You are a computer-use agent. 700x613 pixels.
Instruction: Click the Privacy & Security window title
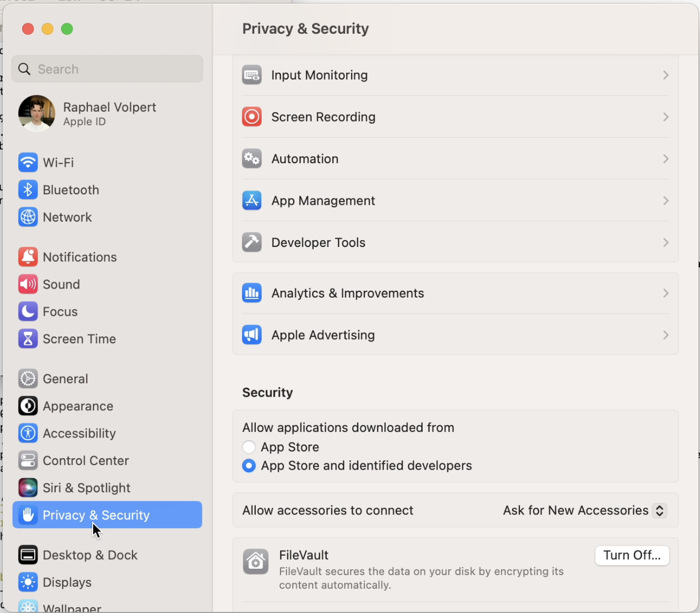point(305,28)
